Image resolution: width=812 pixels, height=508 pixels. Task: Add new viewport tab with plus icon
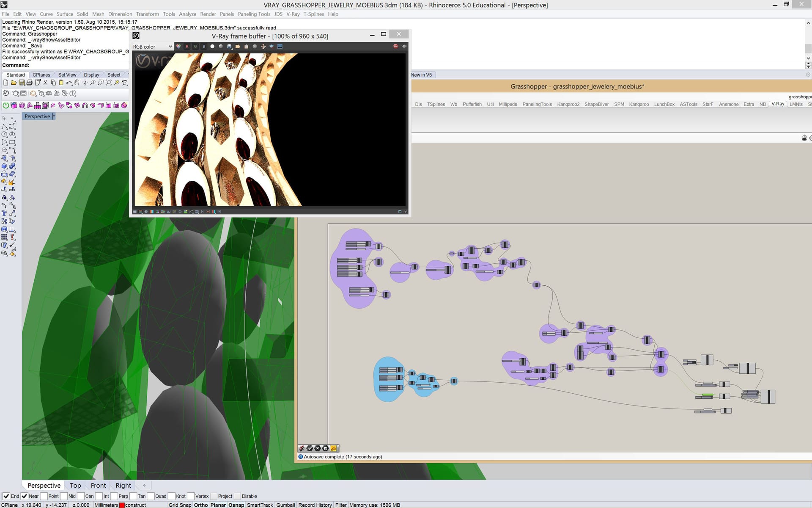(x=144, y=486)
